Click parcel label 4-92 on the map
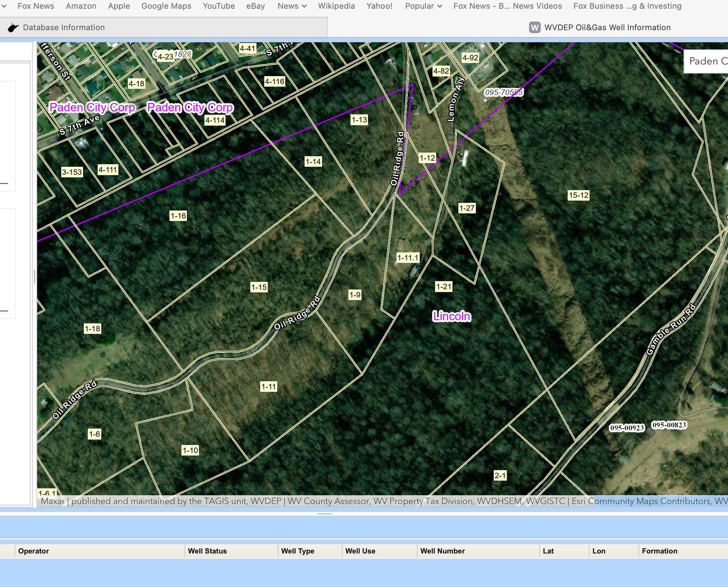Image resolution: width=728 pixels, height=587 pixels. [470, 58]
